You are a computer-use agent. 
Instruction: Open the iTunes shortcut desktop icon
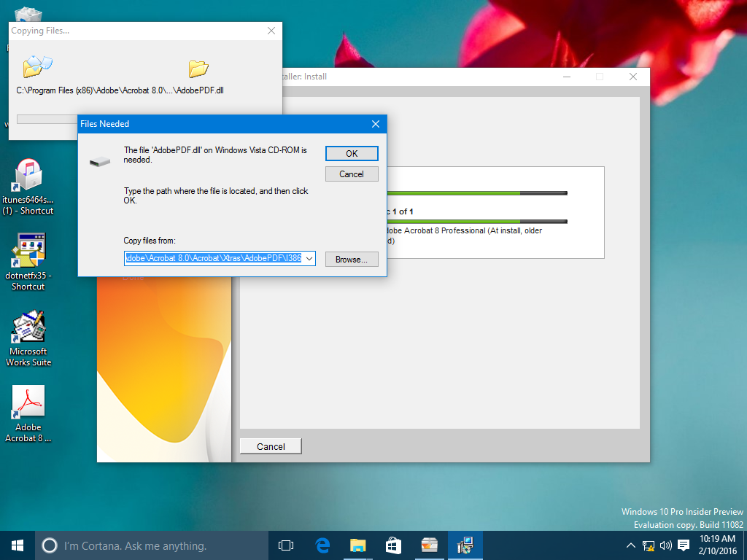tap(28, 187)
